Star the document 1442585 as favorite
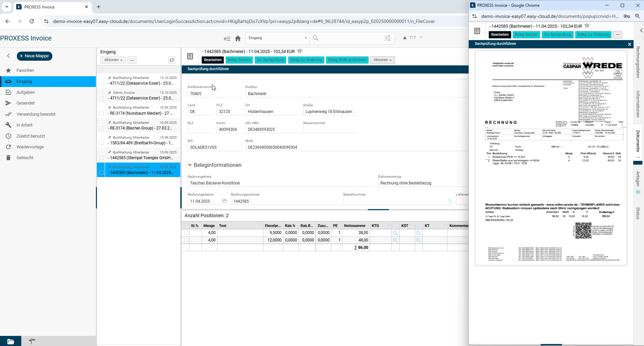The image size is (644, 346). [x=300, y=51]
